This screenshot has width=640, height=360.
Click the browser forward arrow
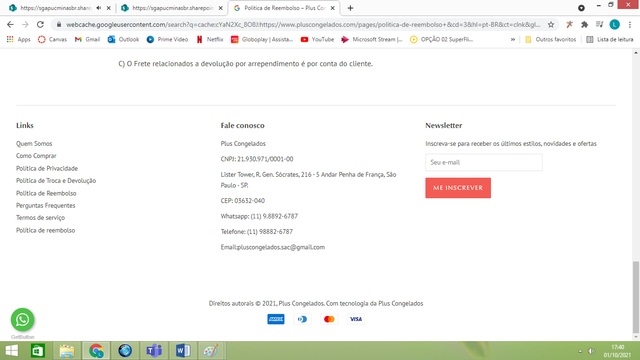coord(25,24)
